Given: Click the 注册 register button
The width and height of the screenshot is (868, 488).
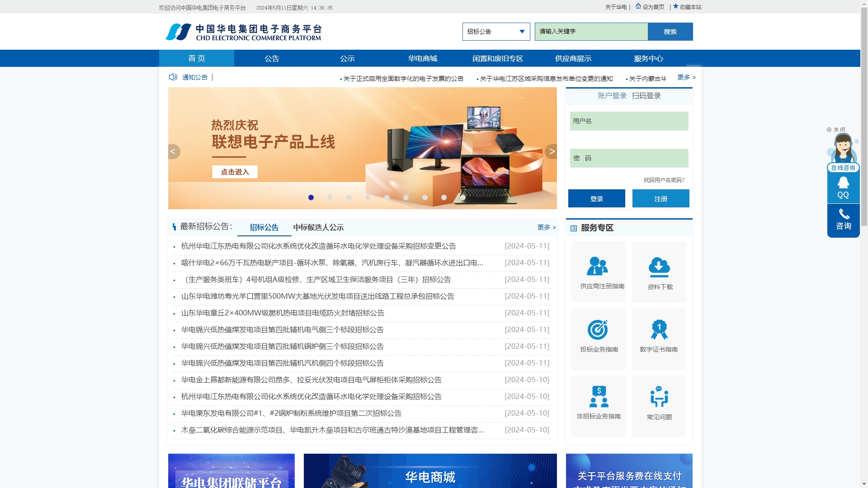Looking at the screenshot, I should (661, 198).
